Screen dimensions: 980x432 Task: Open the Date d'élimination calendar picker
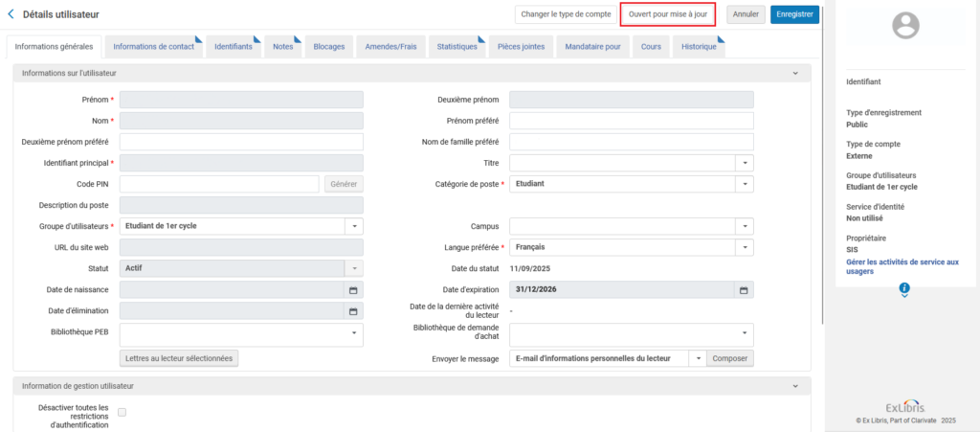353,310
